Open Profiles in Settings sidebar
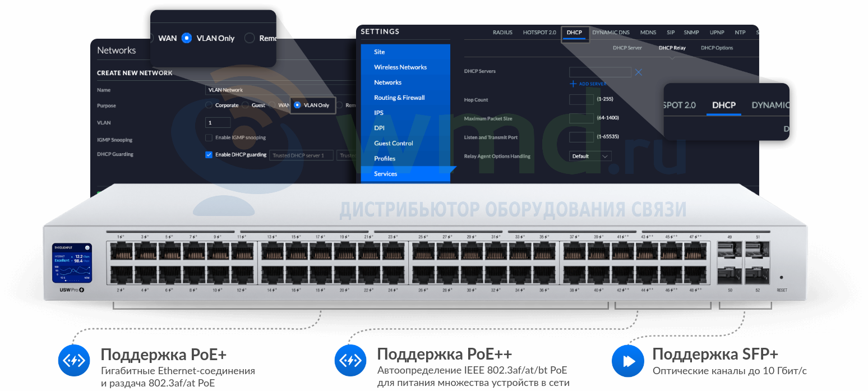868x391 pixels. pos(405,158)
